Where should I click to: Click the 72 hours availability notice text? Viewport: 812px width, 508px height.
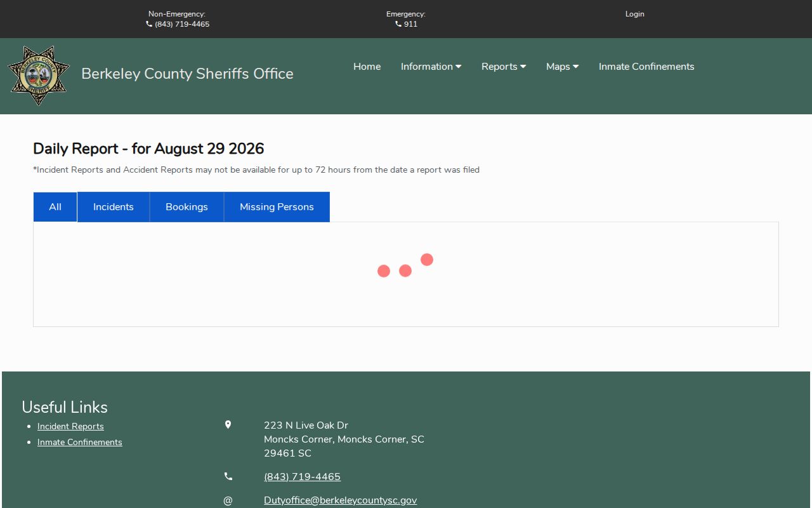click(256, 170)
